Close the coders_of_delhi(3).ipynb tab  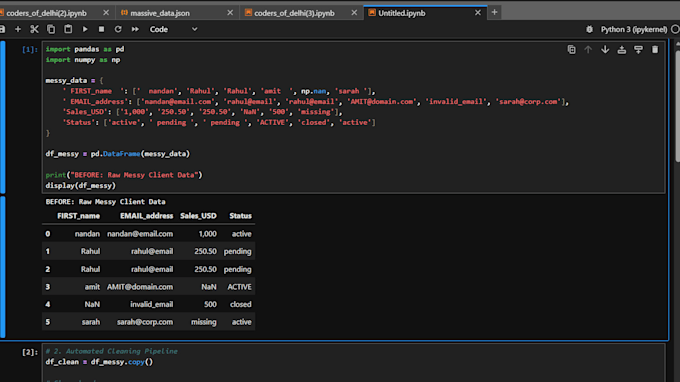(354, 13)
